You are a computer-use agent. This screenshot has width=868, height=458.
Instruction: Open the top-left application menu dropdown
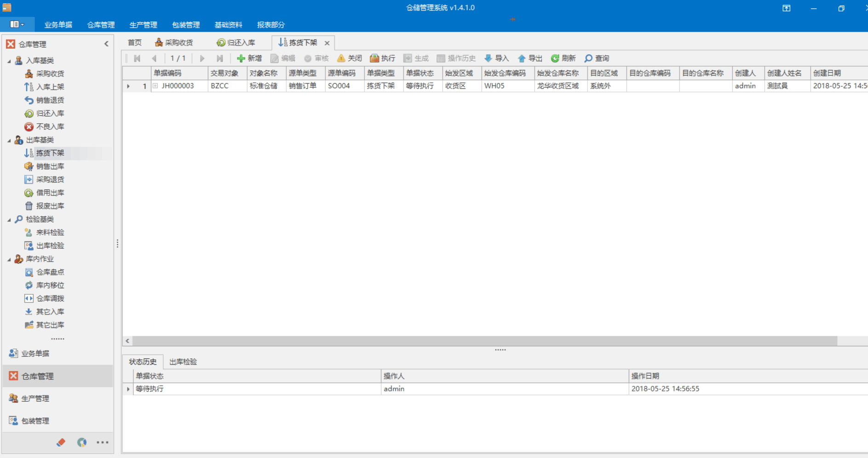pos(17,24)
